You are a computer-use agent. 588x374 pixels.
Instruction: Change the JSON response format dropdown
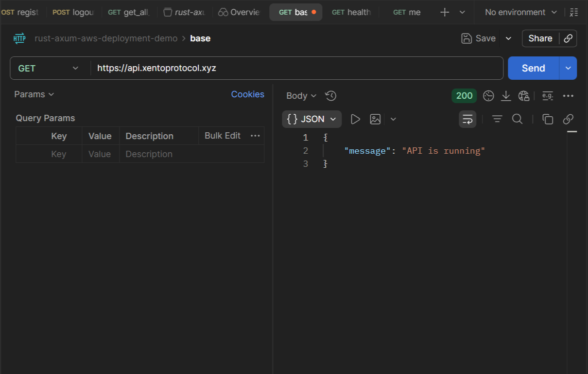coord(311,119)
